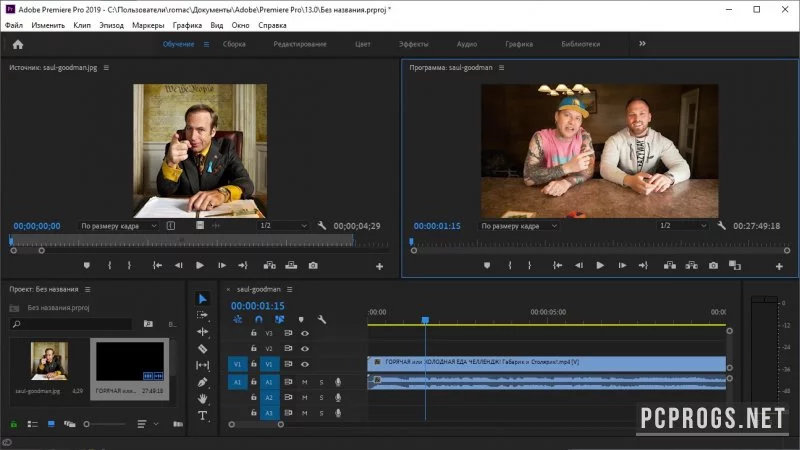The image size is (800, 450).
Task: Play the Program monitor sequence
Action: [601, 265]
